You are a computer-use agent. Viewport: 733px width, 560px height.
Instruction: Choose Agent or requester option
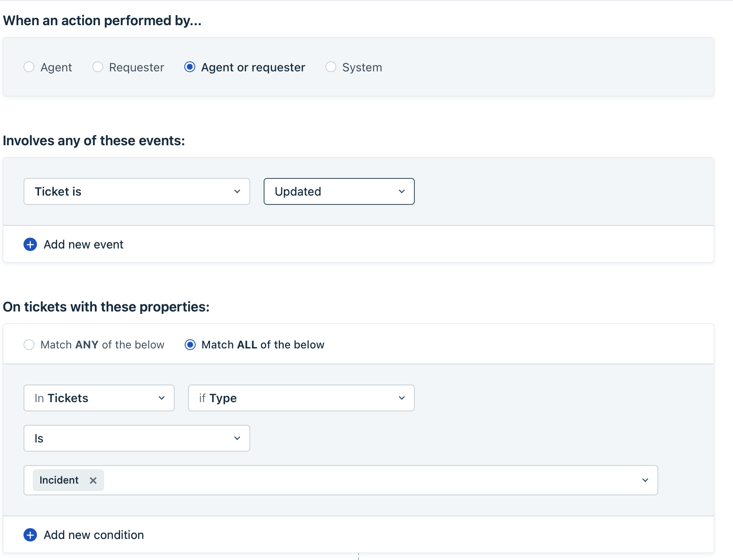click(190, 67)
